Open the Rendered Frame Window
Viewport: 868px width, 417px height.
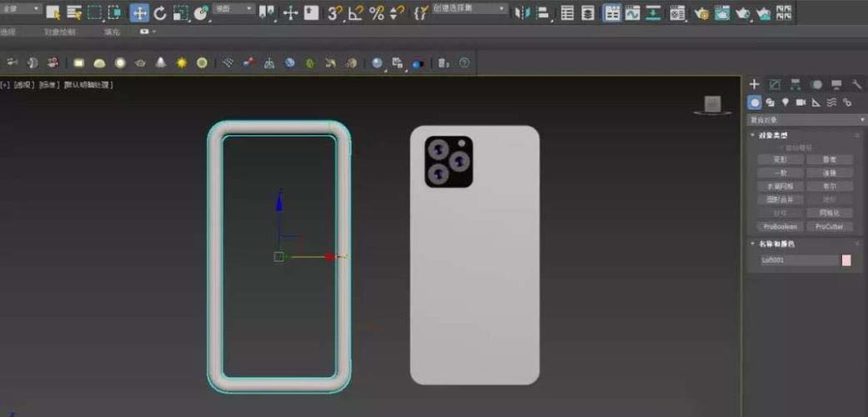[x=722, y=13]
